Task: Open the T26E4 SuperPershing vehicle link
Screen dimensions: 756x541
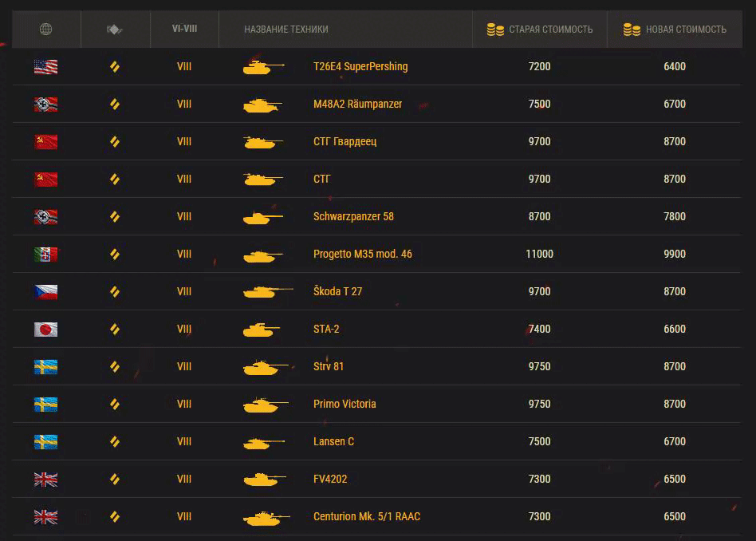Action: pos(360,66)
